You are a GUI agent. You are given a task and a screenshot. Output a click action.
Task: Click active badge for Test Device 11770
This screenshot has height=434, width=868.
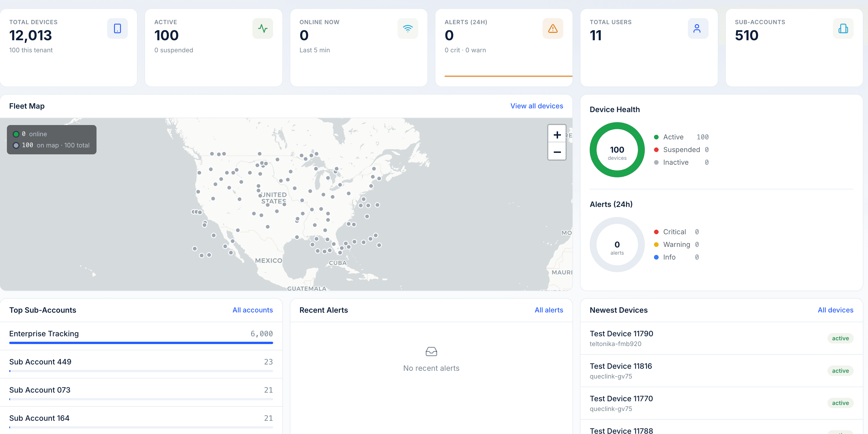click(840, 403)
